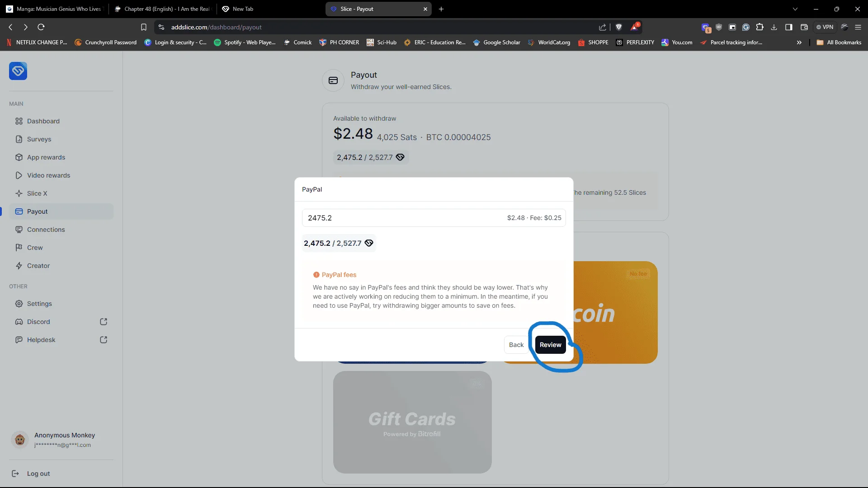Expand hidden bookmarks chevron
Image resolution: width=868 pixels, height=488 pixels.
[x=799, y=42]
